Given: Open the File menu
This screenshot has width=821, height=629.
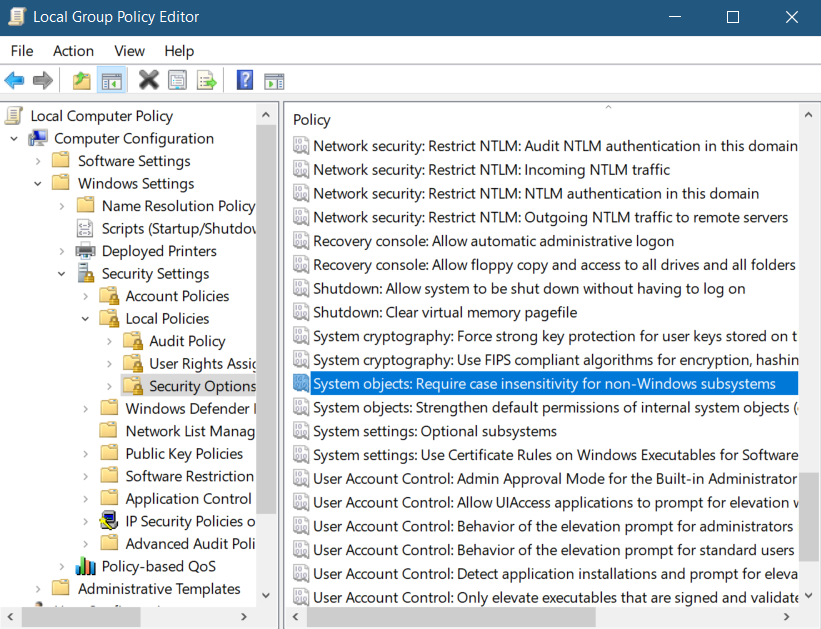Looking at the screenshot, I should coord(22,51).
